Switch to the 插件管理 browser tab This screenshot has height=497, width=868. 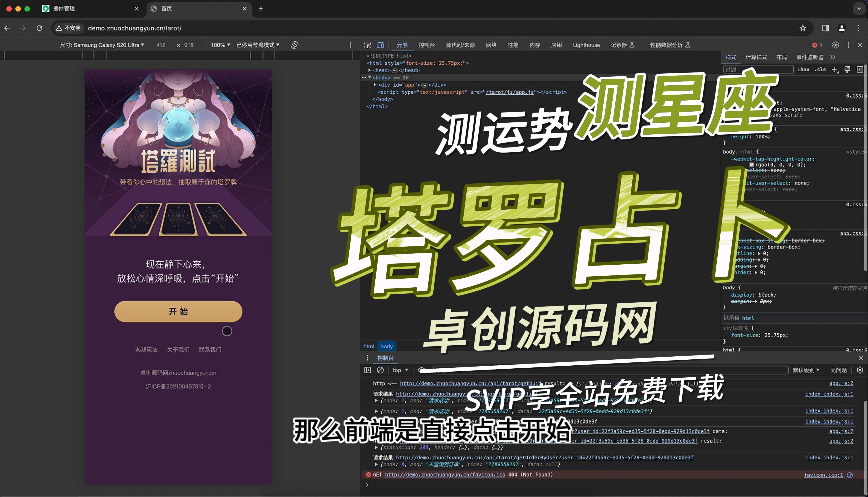coord(91,9)
